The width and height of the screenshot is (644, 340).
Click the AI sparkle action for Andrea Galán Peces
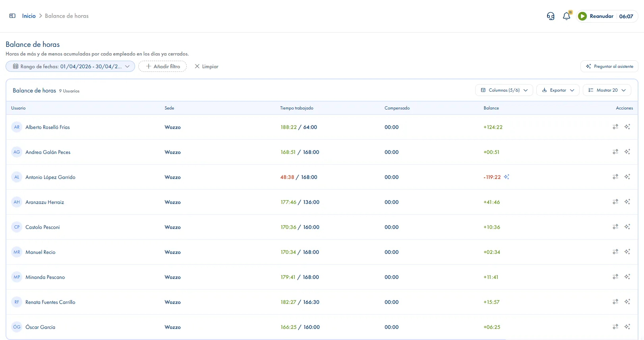627,152
